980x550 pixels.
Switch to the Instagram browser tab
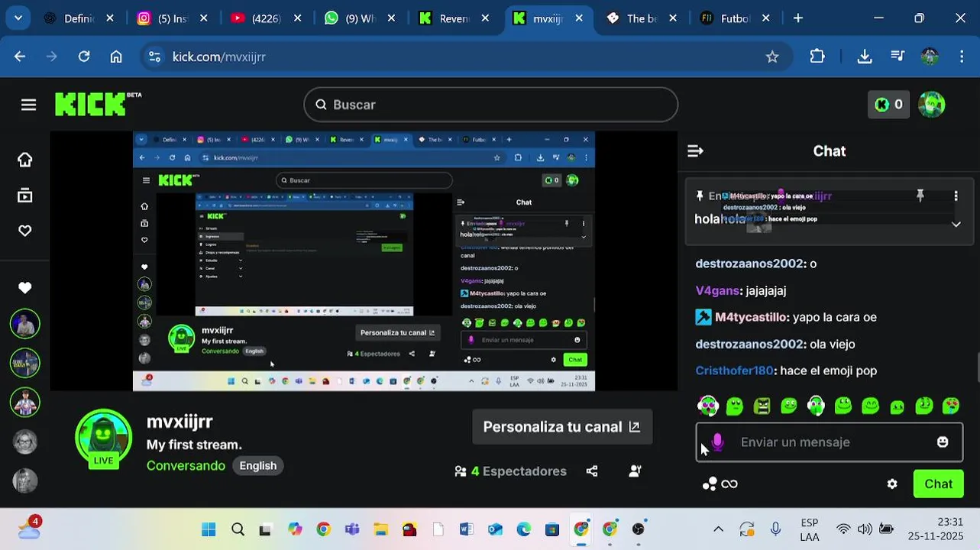(173, 18)
